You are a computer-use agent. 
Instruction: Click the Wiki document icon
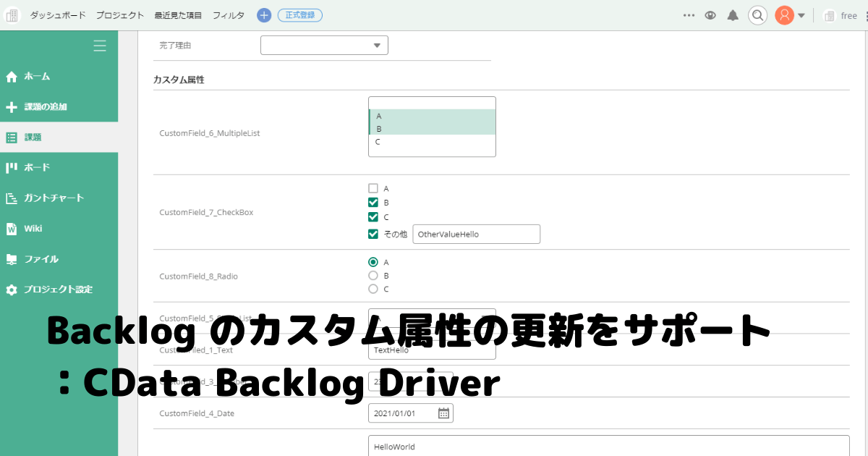[11, 229]
